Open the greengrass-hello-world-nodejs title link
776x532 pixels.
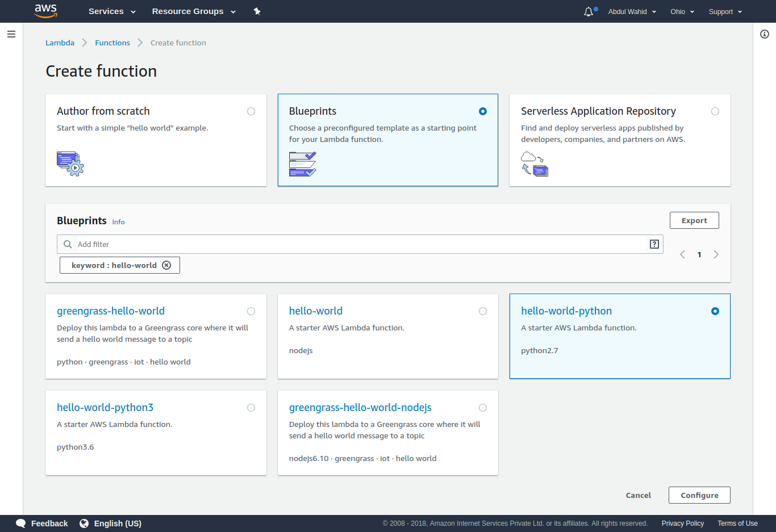coord(360,408)
